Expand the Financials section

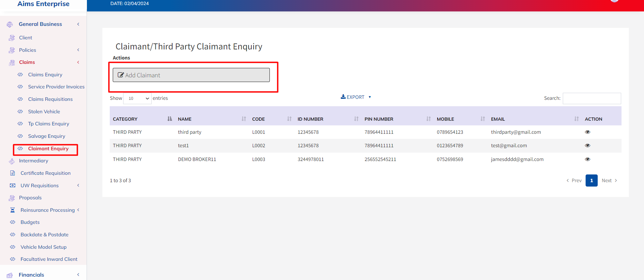tap(78, 275)
